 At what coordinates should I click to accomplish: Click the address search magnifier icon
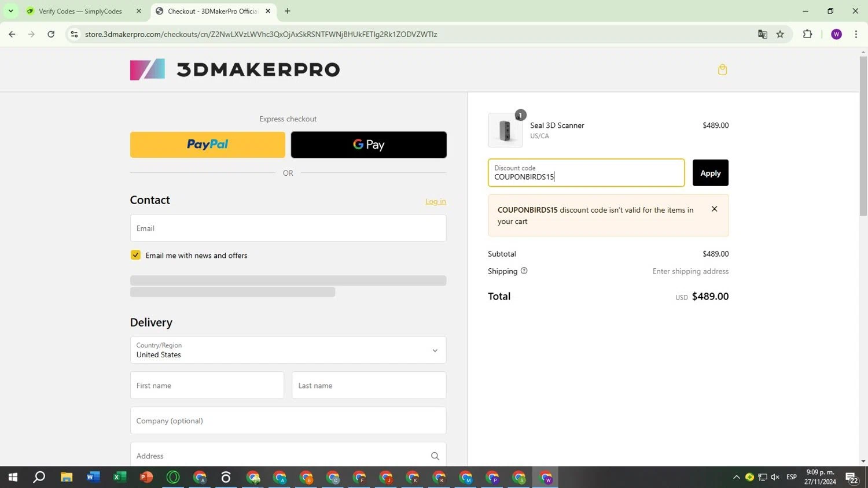(x=435, y=456)
